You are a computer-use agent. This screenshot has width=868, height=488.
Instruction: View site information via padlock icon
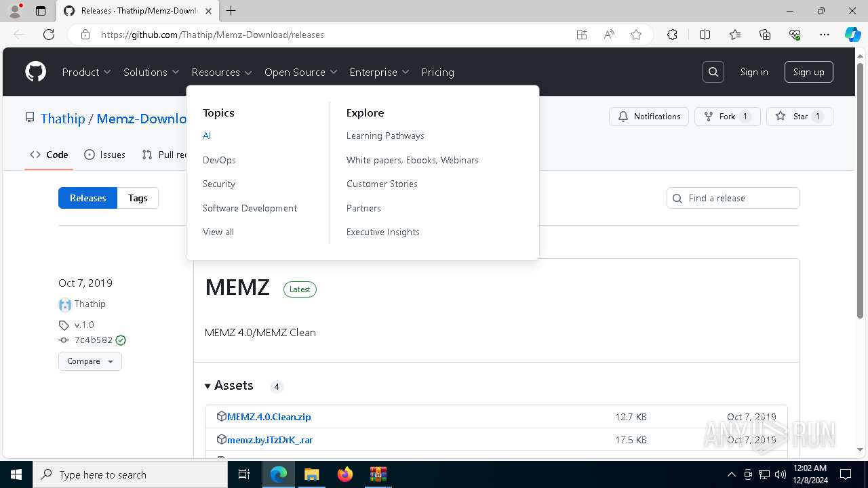pyautogui.click(x=85, y=35)
